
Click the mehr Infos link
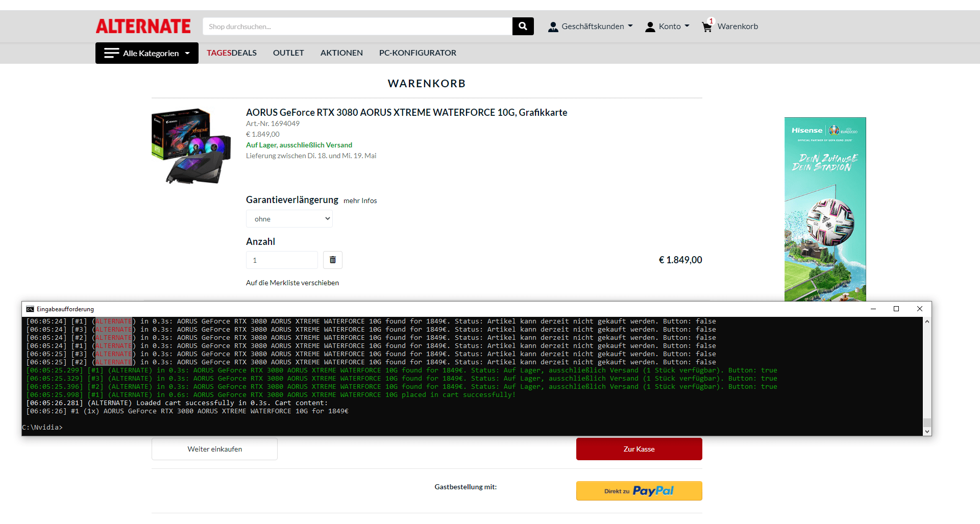(x=360, y=201)
